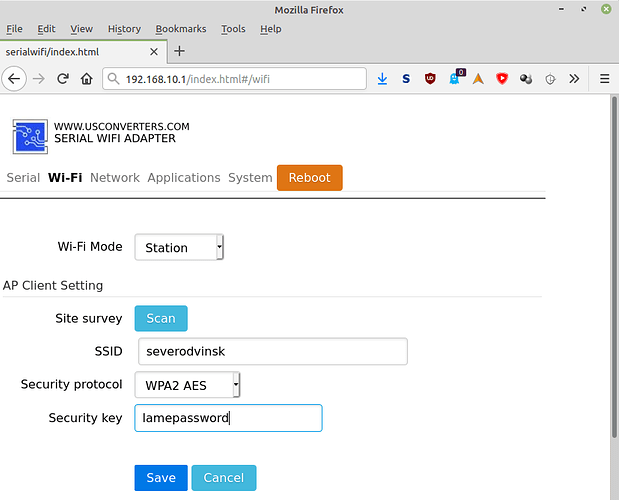Select the Wi-Fi settings tab
Viewport: 619px width, 500px height.
pos(65,178)
